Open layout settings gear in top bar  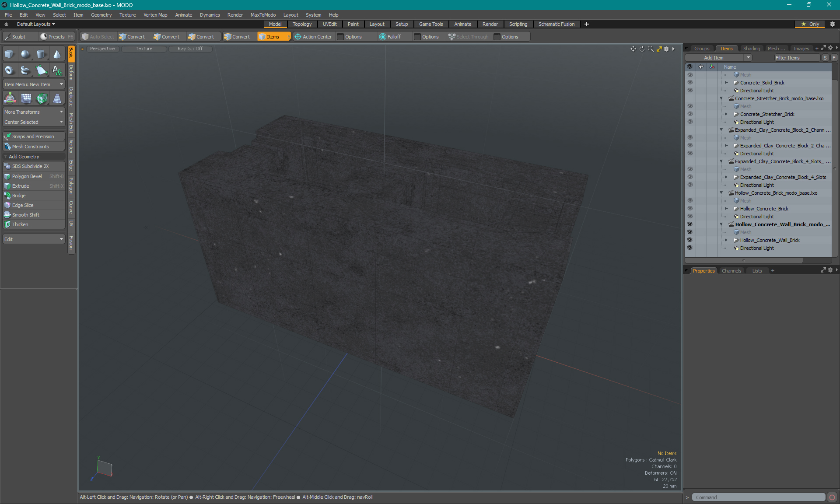coord(833,24)
